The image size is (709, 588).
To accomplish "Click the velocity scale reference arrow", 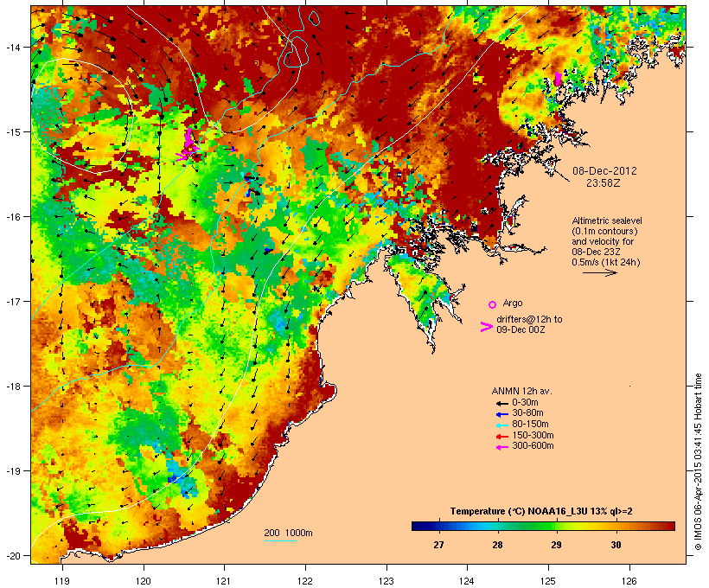I will (x=599, y=272).
